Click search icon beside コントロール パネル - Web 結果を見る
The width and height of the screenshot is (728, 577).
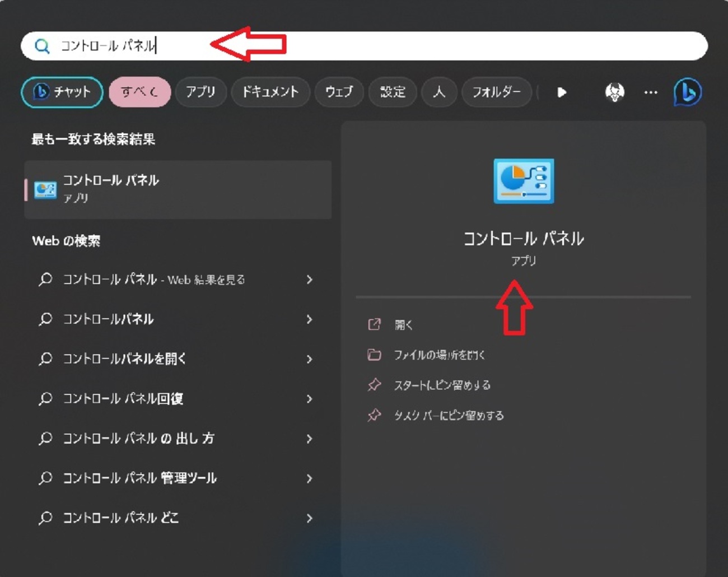click(45, 280)
